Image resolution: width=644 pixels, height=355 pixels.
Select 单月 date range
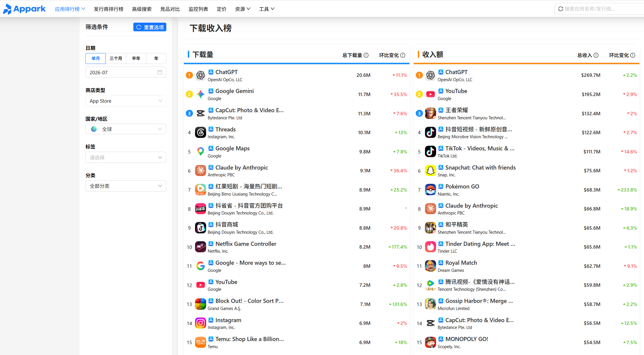[x=95, y=58]
